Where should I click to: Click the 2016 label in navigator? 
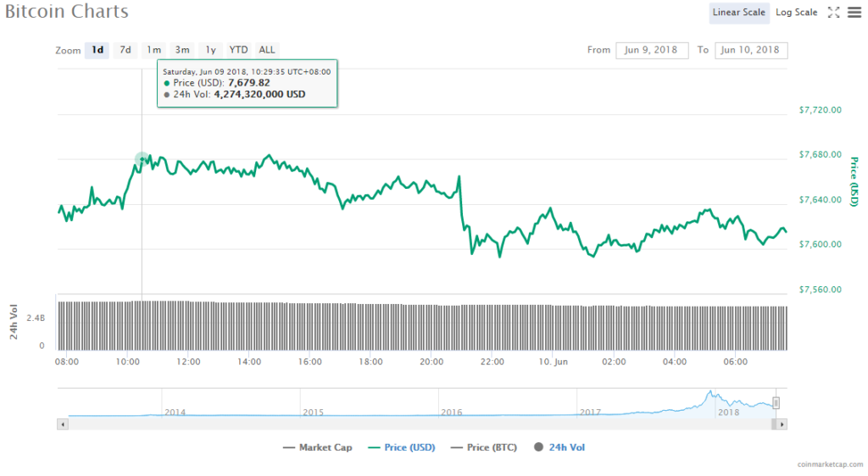[451, 412]
